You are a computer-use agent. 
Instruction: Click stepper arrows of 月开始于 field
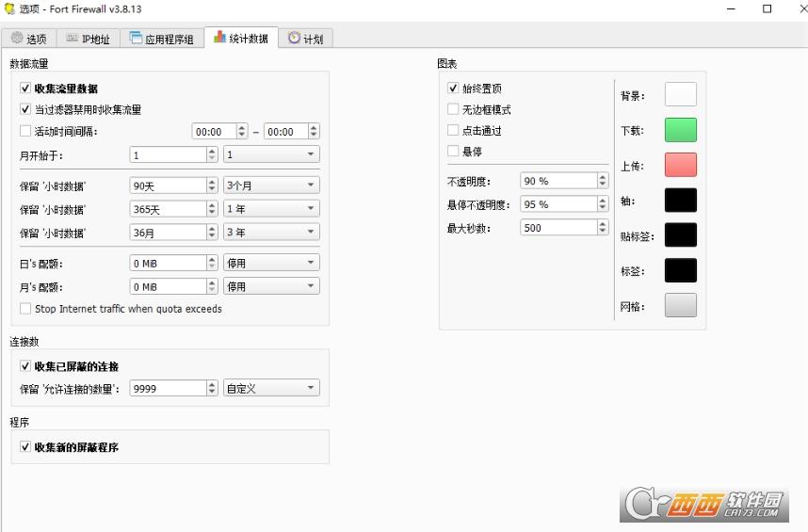click(212, 154)
